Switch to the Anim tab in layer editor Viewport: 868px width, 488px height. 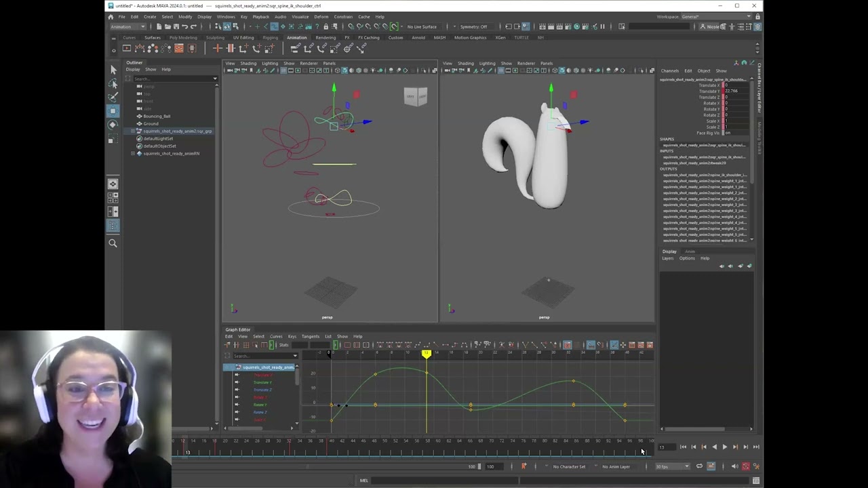(690, 251)
